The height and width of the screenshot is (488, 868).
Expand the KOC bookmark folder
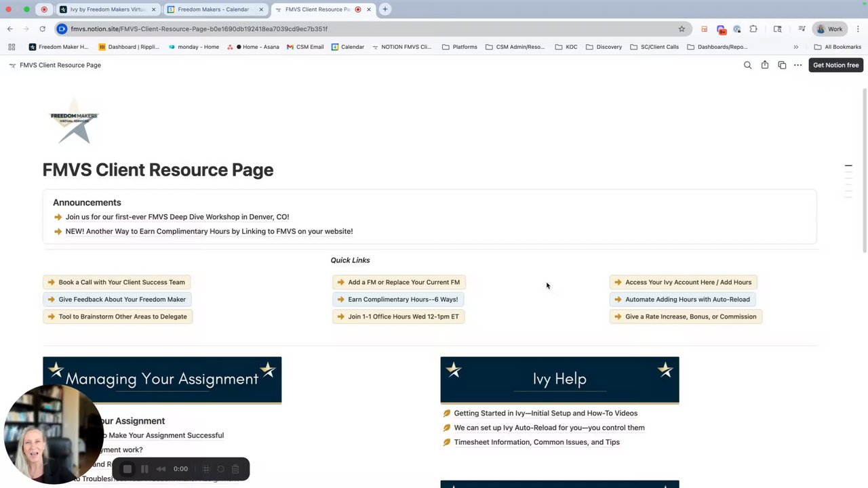(566, 47)
